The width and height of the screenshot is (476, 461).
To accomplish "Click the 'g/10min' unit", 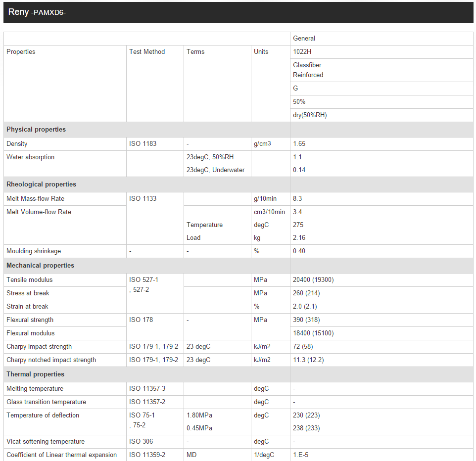I will pos(265,199).
